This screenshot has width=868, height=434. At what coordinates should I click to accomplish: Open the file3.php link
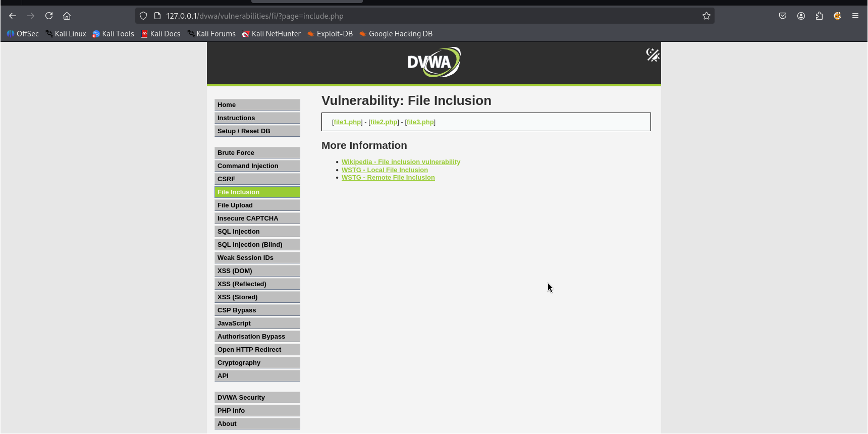pos(420,122)
